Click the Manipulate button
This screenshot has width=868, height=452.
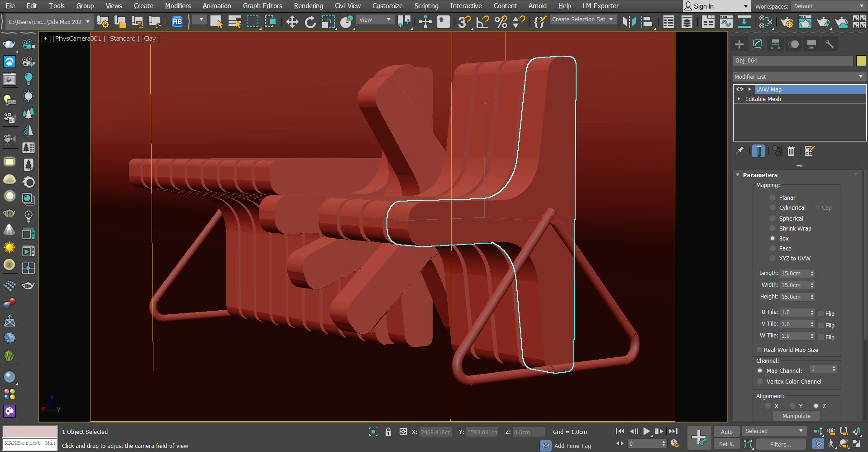[796, 416]
